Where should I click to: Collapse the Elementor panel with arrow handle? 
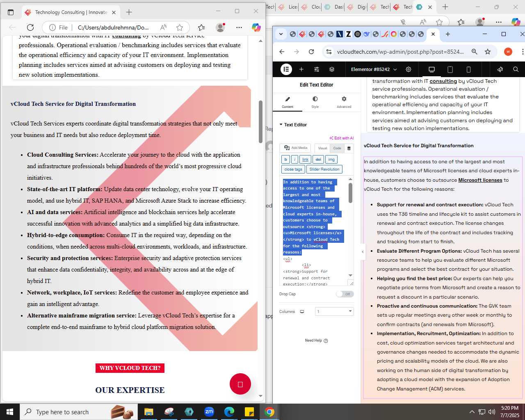click(x=363, y=252)
